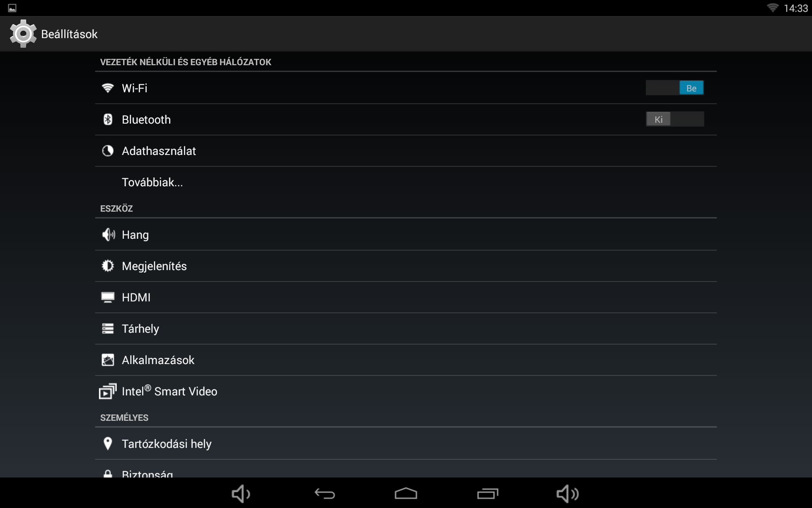
Task: Tap the Alkalmazások apps icon
Action: pos(108,360)
